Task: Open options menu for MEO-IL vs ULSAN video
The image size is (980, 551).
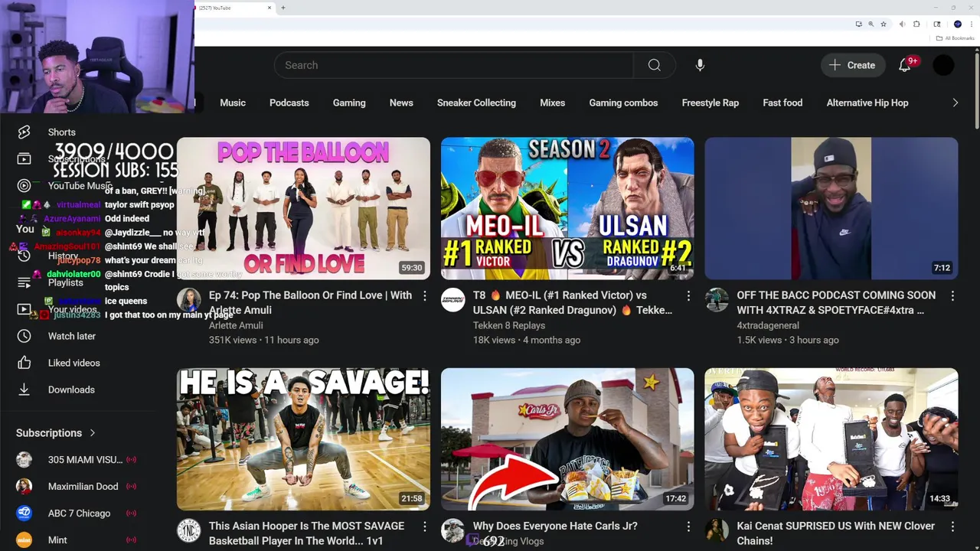Action: click(688, 295)
